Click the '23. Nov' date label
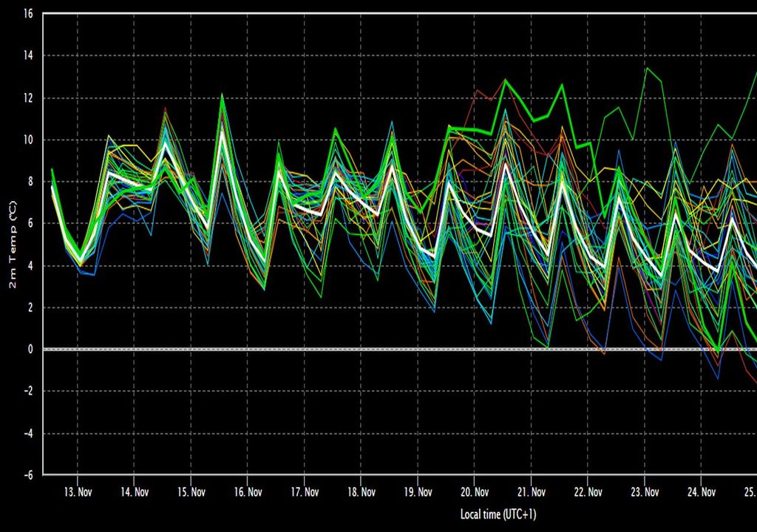Screen dimensions: 757x532 (x=645, y=492)
